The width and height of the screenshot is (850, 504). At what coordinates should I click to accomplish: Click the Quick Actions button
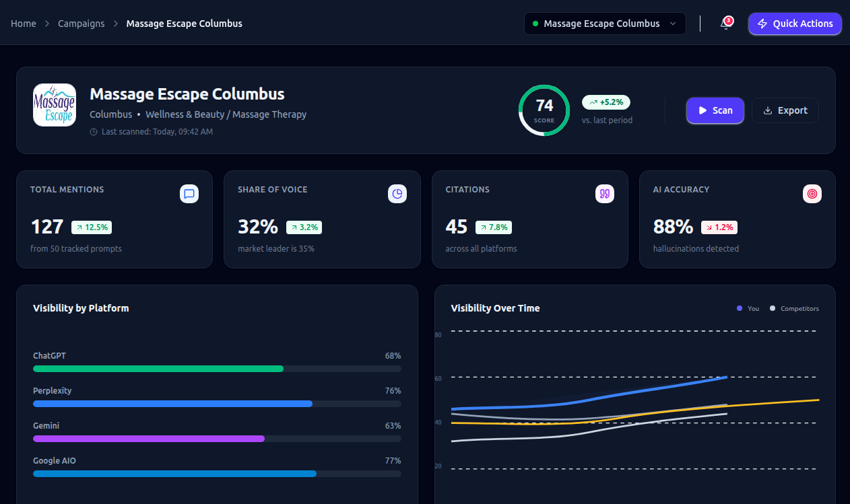point(795,24)
